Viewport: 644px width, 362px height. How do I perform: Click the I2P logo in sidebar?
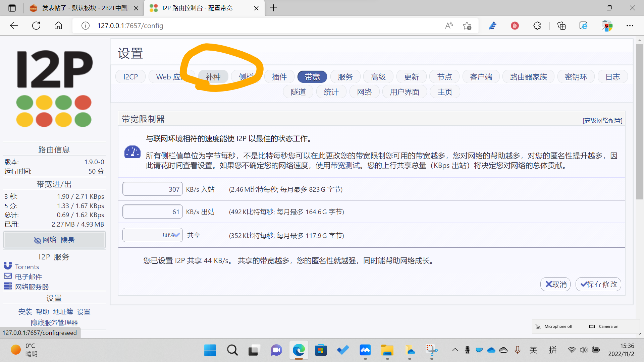pos(54,88)
